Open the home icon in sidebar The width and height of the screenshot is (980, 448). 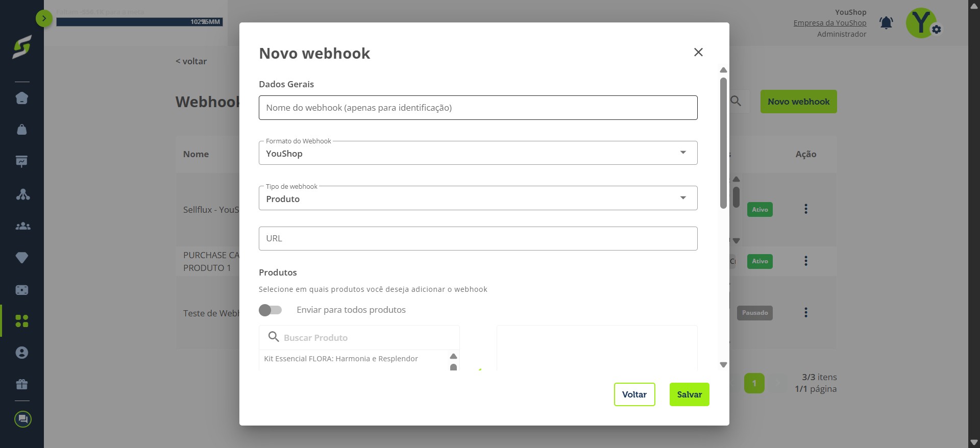[22, 98]
